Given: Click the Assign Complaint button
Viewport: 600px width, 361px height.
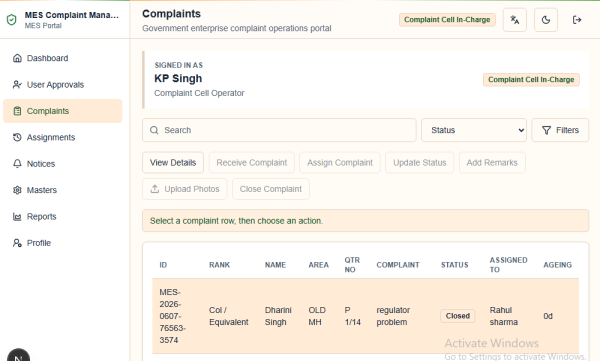Looking at the screenshot, I should point(340,163).
